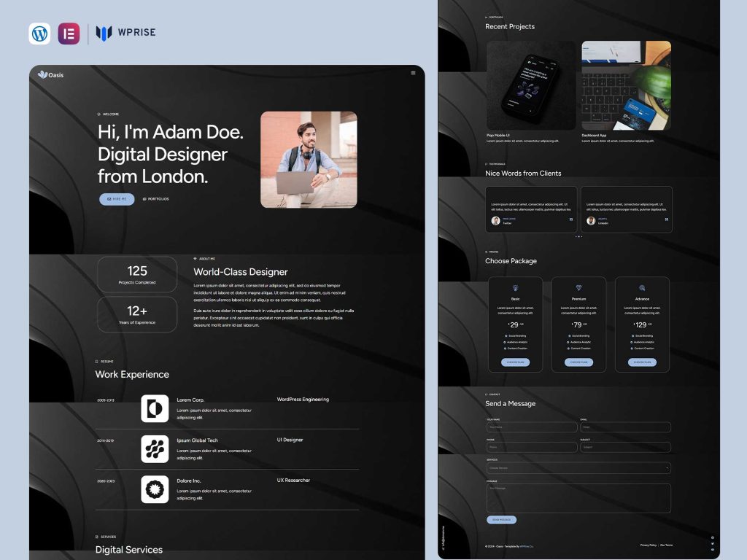This screenshot has height=560, width=747.
Task: Click the Ipsum Global Tech logo icon
Action: 155,449
